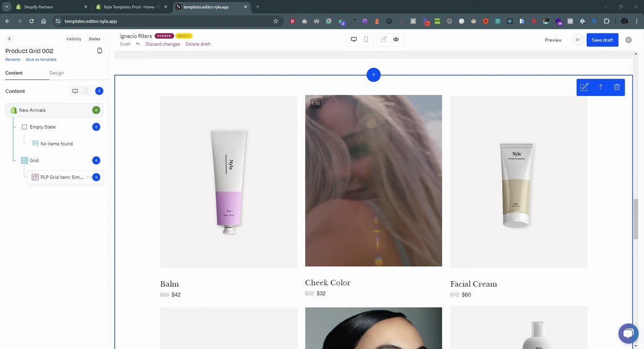Click the Rename link
This screenshot has width=644, height=349.
(13, 60)
